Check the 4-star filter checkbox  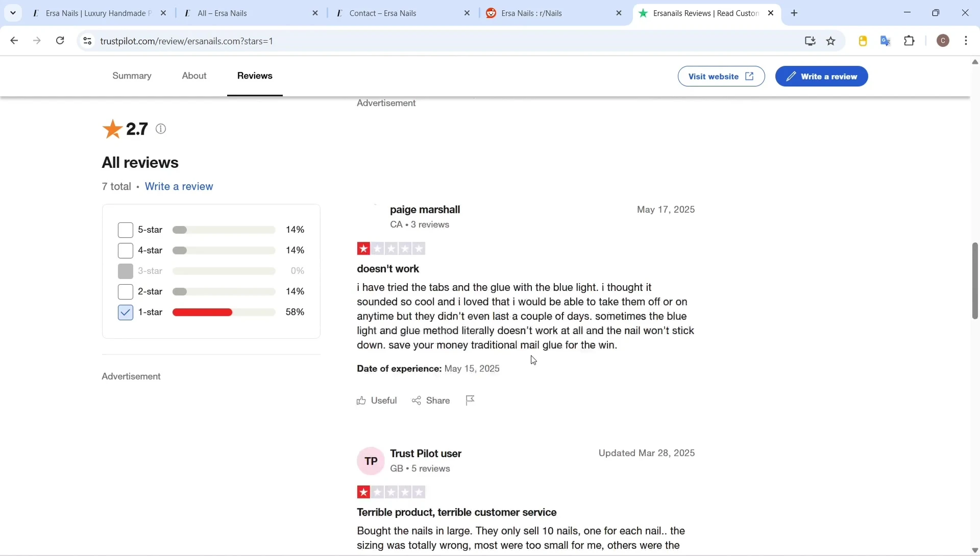[126, 251]
